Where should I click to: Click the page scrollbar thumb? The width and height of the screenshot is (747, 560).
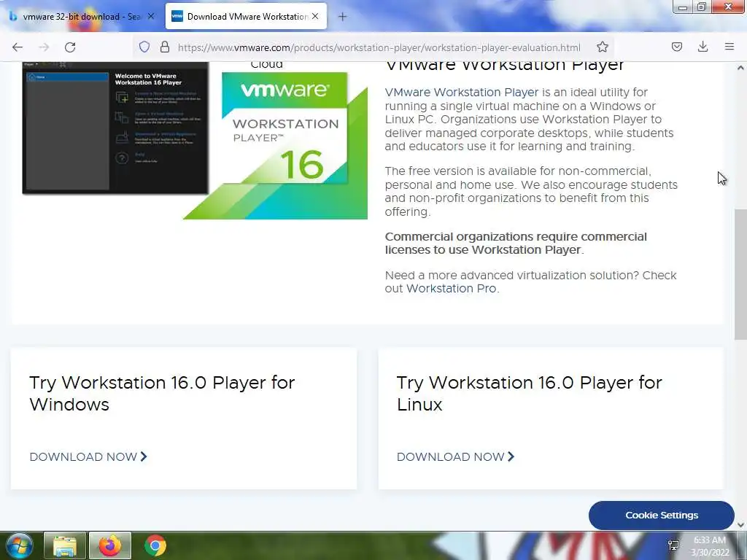tap(740, 274)
